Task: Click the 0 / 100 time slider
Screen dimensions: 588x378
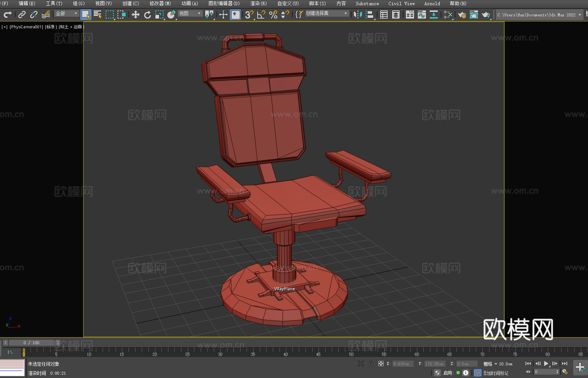Action: (32, 343)
